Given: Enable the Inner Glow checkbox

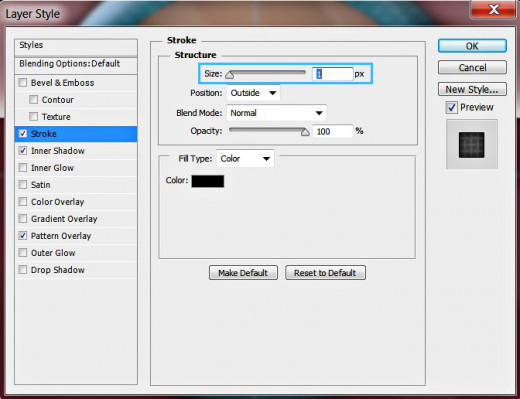Looking at the screenshot, I should (23, 167).
